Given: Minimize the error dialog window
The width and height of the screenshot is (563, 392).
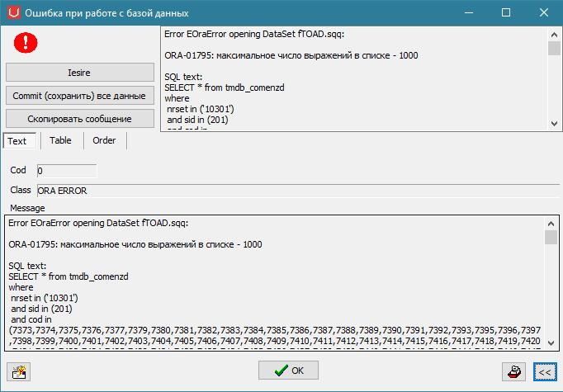Looking at the screenshot, I should point(469,12).
